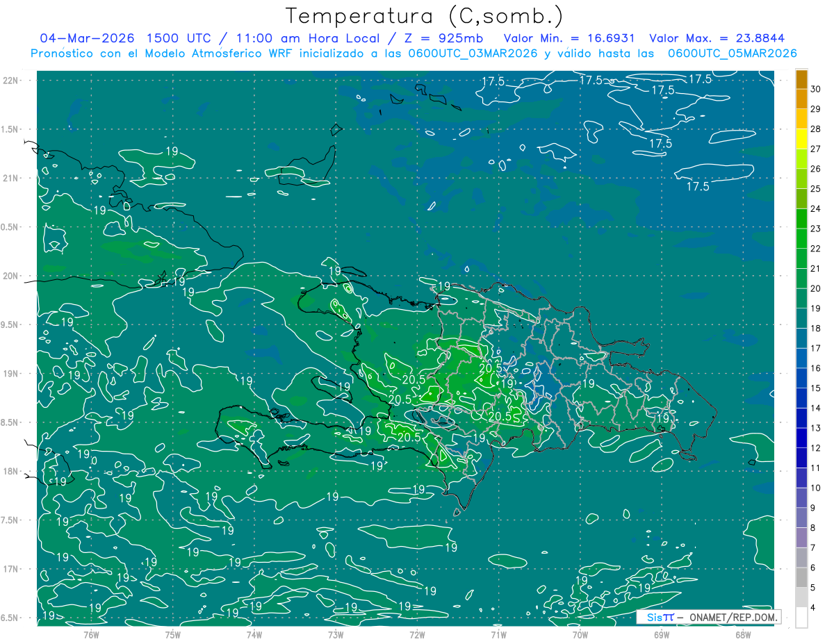The height and width of the screenshot is (644, 834).
Task: Click the '27' label on the color scale
Action: point(816,149)
